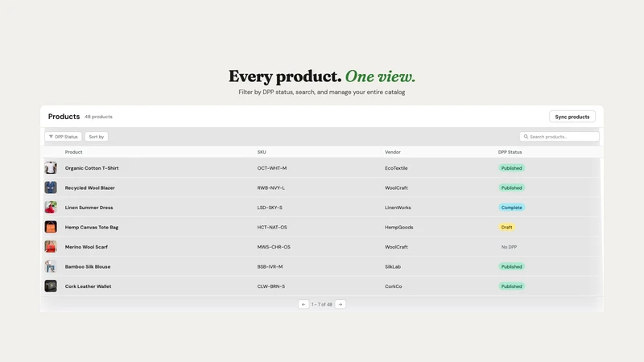Click Complete badge for Linen Summer Dress

tap(511, 208)
